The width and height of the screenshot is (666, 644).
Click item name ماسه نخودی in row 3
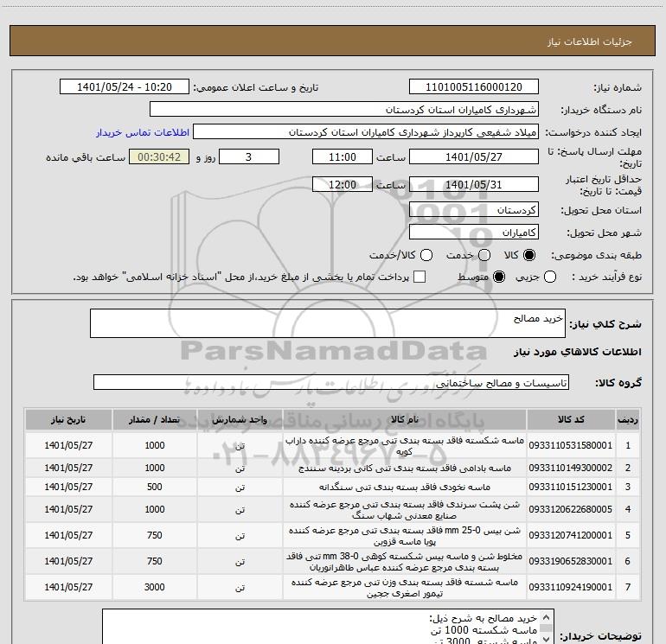click(405, 487)
